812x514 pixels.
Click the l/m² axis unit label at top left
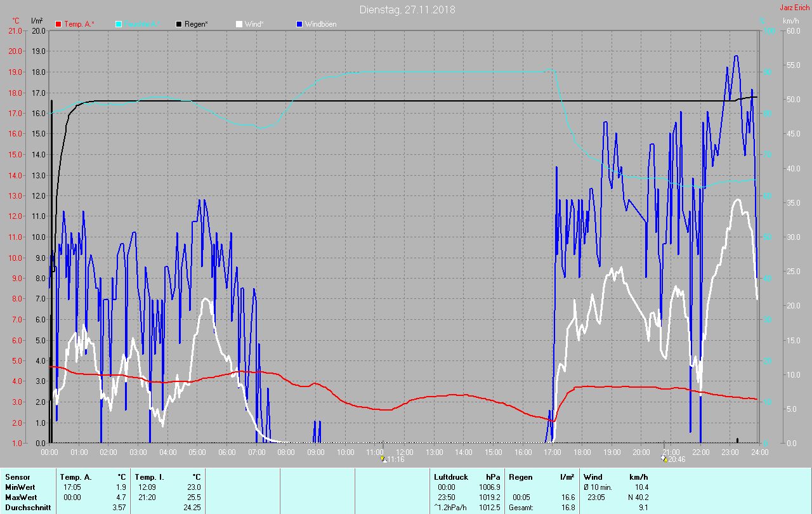[37, 21]
